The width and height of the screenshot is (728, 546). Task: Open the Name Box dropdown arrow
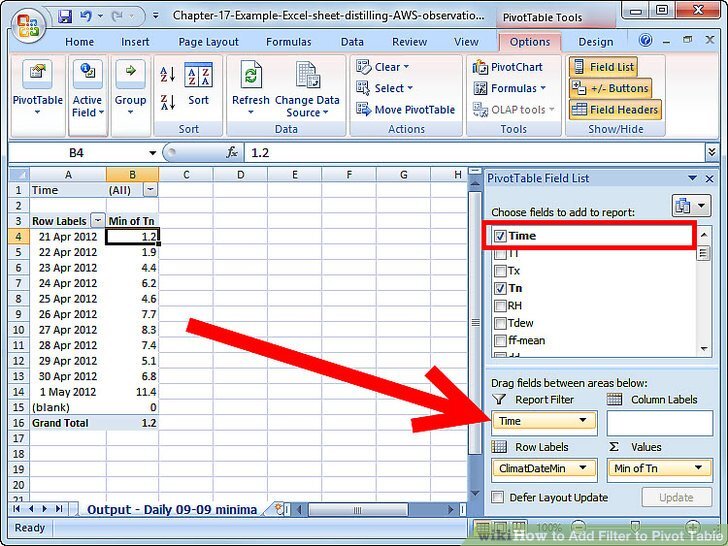[152, 153]
